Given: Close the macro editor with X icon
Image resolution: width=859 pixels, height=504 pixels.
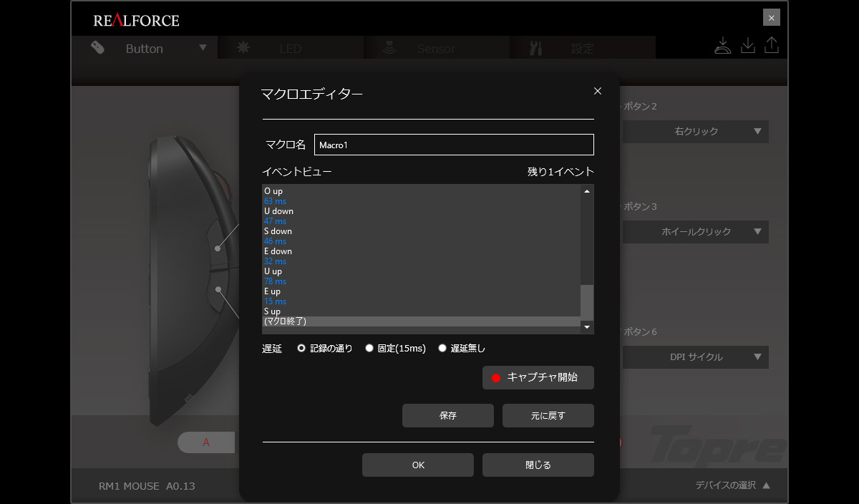Looking at the screenshot, I should [x=598, y=91].
